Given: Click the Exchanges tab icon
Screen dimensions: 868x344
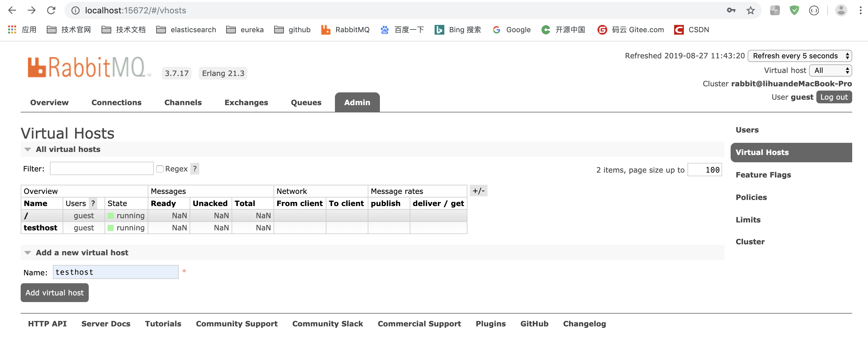Looking at the screenshot, I should pos(246,102).
